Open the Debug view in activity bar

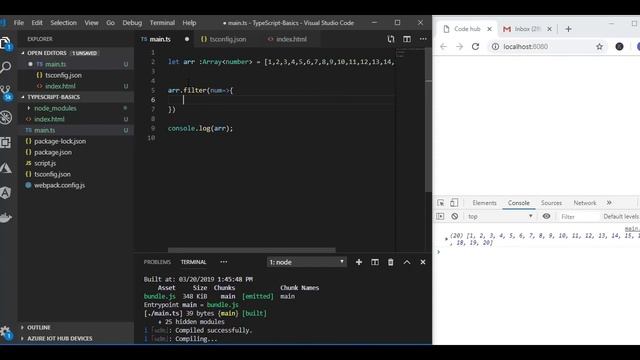6,118
